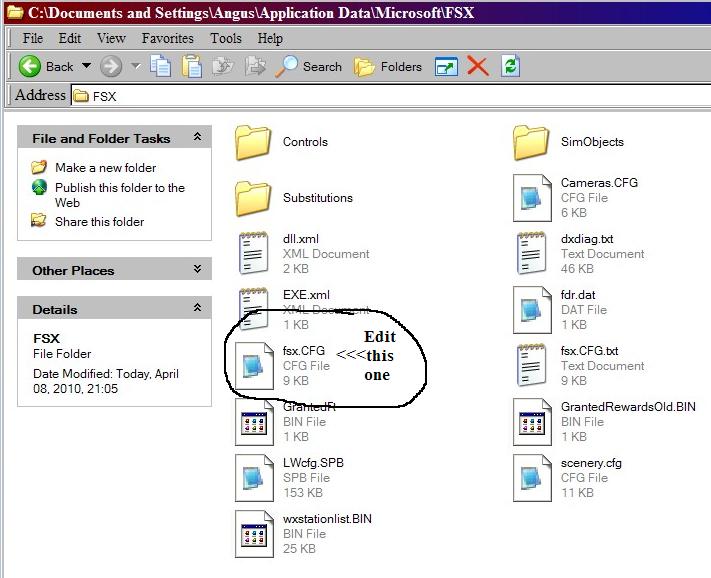Click the Copy icon in the toolbar
The image size is (711, 578).
161,67
